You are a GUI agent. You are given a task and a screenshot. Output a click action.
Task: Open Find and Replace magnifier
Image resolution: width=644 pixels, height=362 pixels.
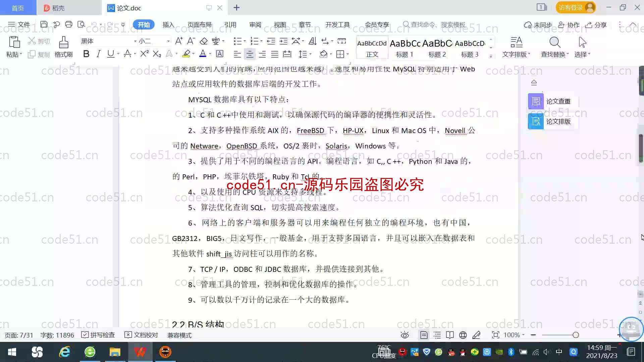point(555,43)
